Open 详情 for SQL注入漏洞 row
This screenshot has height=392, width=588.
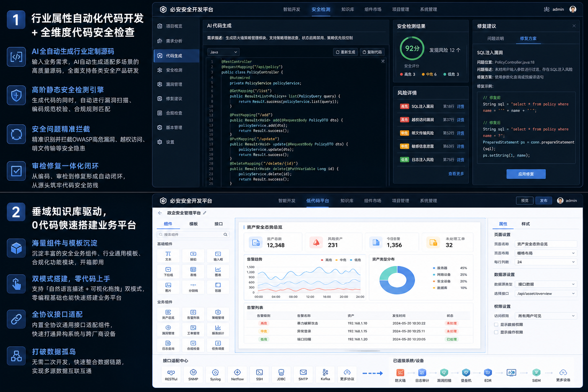pyautogui.click(x=461, y=106)
